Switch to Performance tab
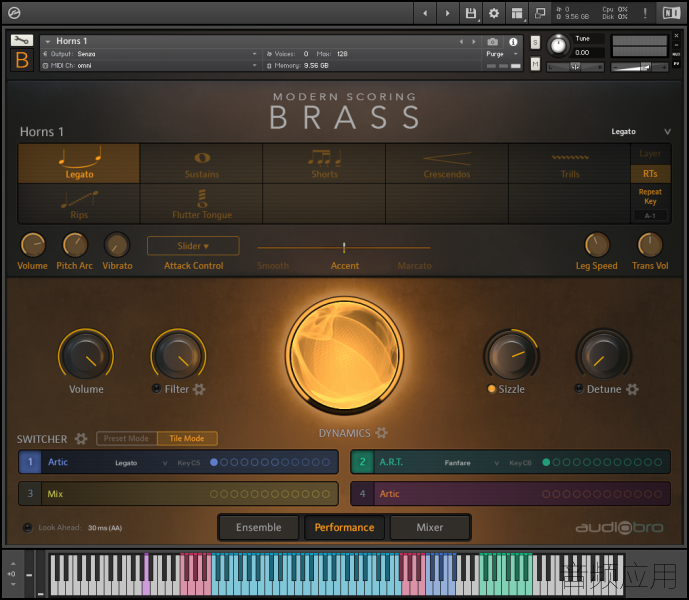Image resolution: width=689 pixels, height=600 pixels. click(x=344, y=527)
